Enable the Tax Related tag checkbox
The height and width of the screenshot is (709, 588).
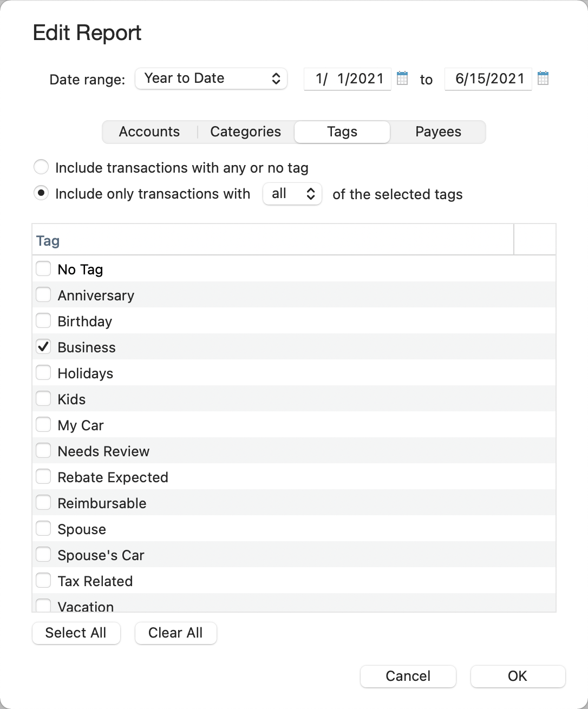[43, 581]
